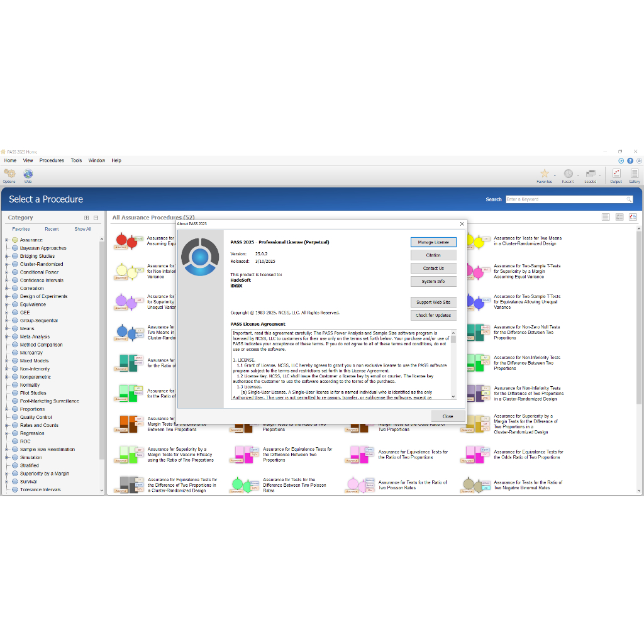Click the Recent clock toolbar icon

568,176
